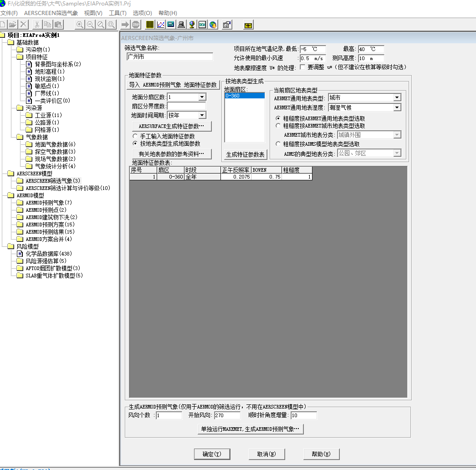This screenshot has width=476, height=470.
Task: Click 开始风向 input field
Action: [227, 415]
